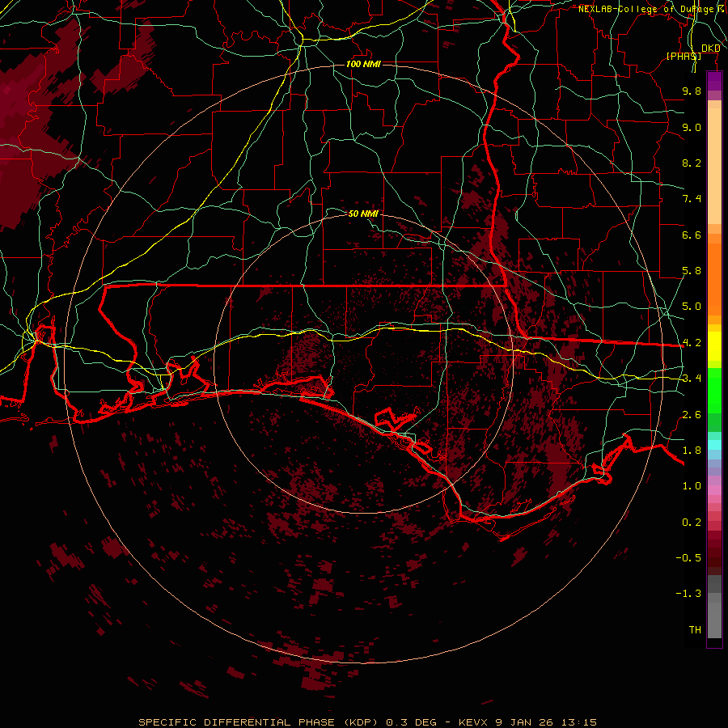Image resolution: width=728 pixels, height=728 pixels.
Task: Select the 0.2 scale value
Action: point(692,523)
